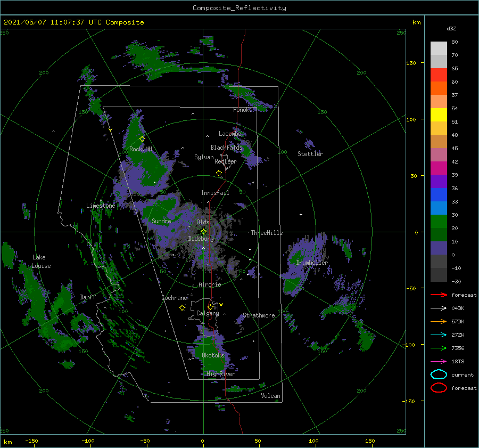Click the Composite_Reflectivity title

pyautogui.click(x=240, y=8)
